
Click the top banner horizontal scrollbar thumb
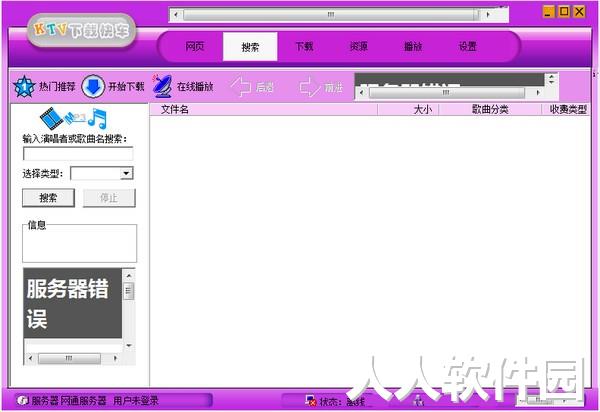pos(331,15)
